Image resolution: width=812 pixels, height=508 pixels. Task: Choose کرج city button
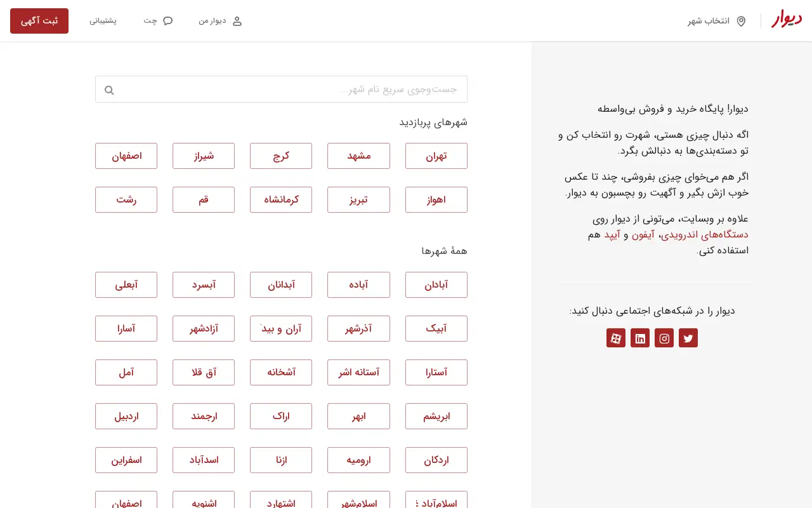tap(281, 156)
